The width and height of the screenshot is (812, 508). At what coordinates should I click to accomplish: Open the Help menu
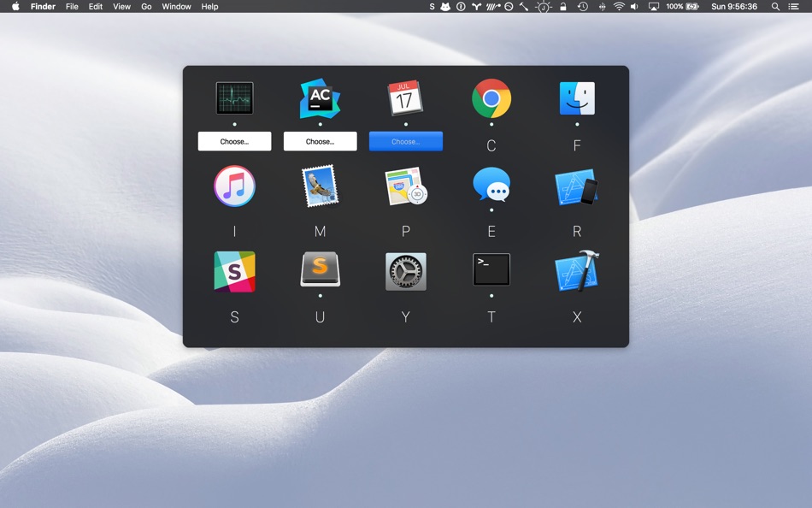pyautogui.click(x=209, y=6)
